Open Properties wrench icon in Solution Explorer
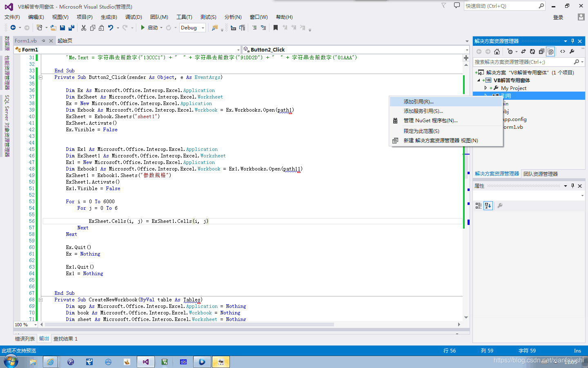The image size is (588, 368). coord(572,52)
